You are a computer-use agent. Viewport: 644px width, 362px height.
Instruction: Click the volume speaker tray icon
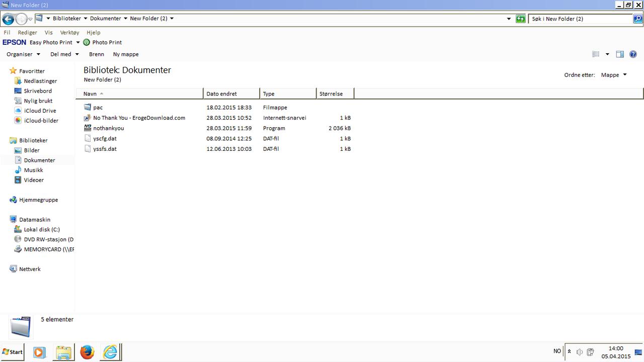click(579, 352)
